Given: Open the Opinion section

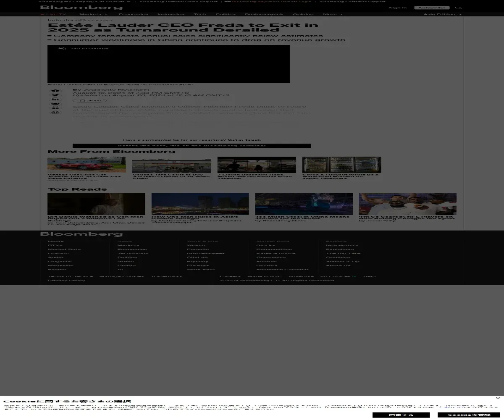Looking at the screenshot, I should tap(303, 14).
